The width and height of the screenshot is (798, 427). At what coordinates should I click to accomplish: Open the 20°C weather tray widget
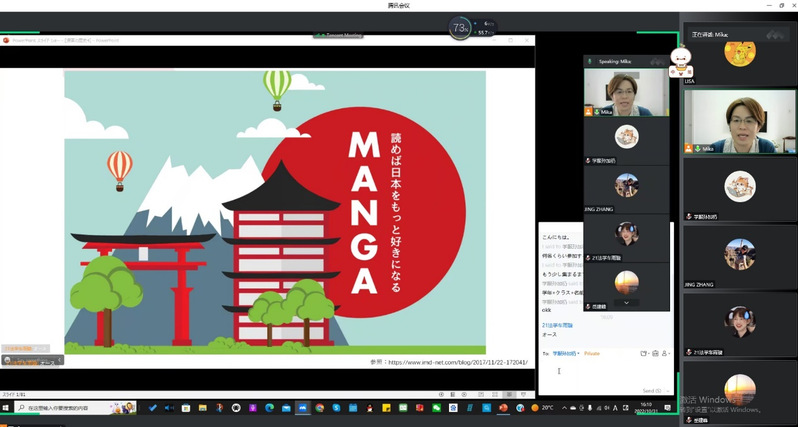[542, 408]
